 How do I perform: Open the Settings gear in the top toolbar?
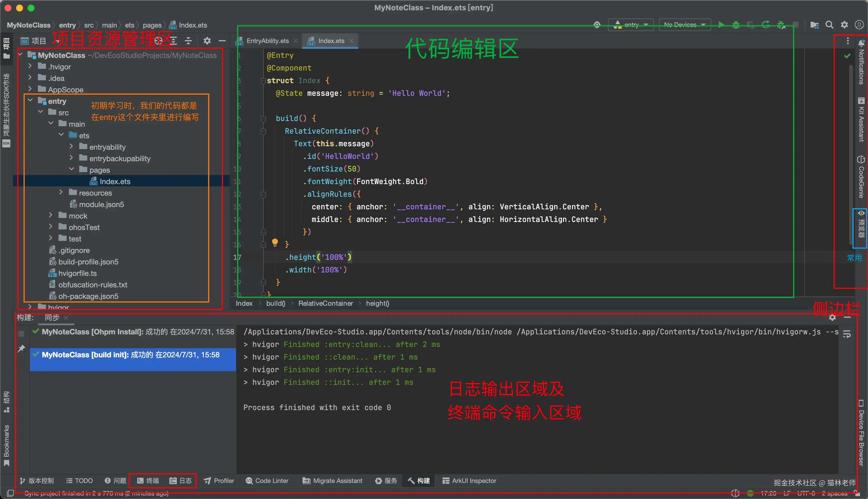[x=844, y=25]
